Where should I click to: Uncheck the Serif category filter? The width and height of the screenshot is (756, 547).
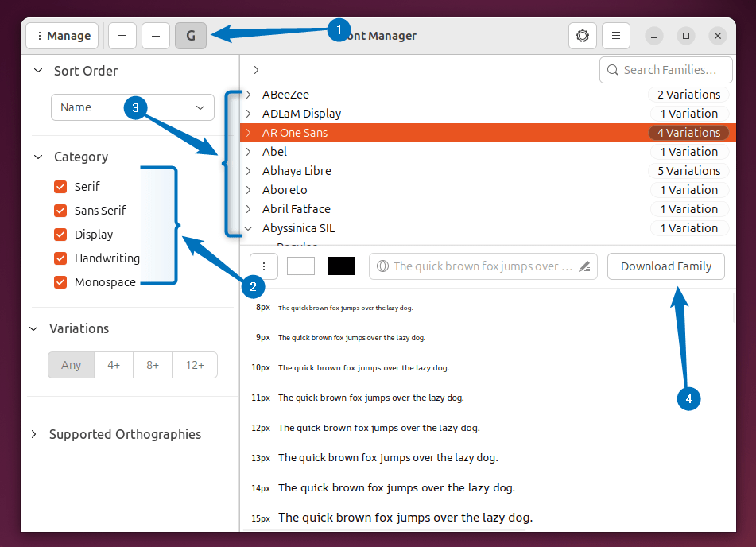[x=60, y=186]
